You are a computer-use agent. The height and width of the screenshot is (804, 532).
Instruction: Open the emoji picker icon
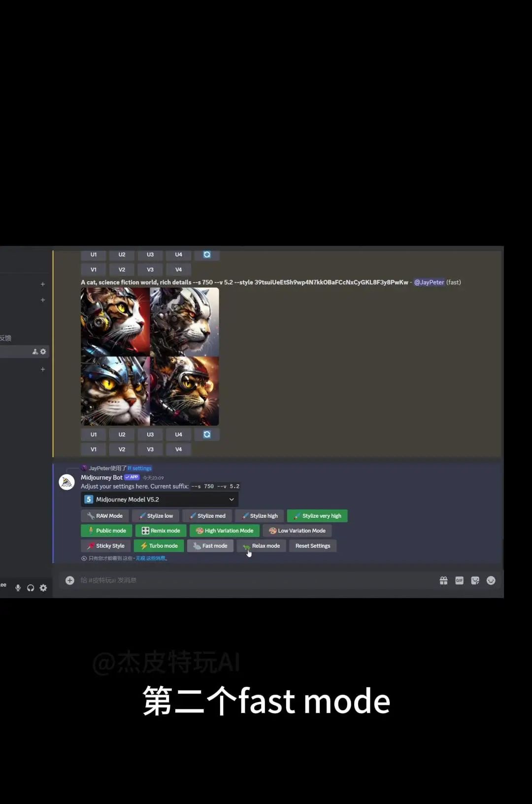pos(491,580)
